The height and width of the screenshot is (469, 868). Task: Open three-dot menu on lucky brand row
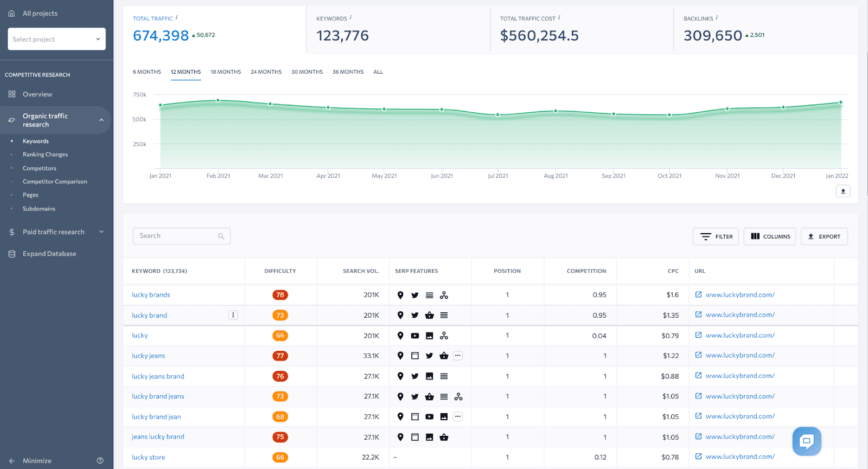(x=233, y=315)
